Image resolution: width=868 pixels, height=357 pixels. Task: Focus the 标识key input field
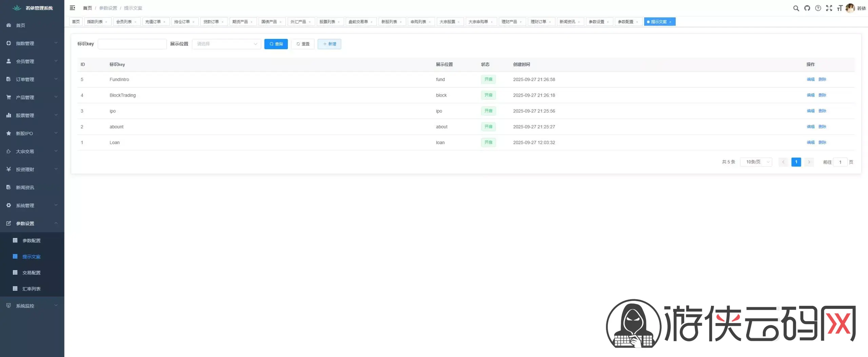(132, 44)
